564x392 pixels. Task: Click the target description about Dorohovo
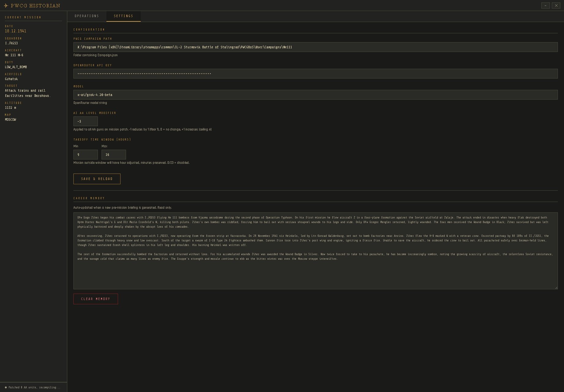click(28, 93)
